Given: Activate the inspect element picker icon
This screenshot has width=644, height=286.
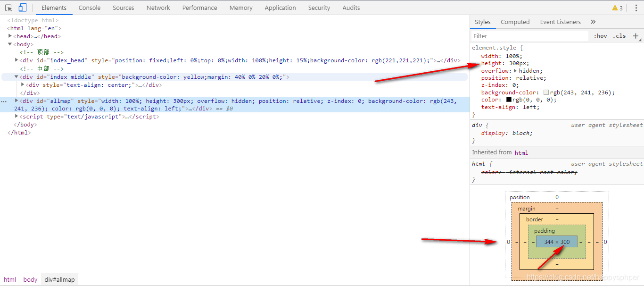Looking at the screenshot, I should point(8,8).
